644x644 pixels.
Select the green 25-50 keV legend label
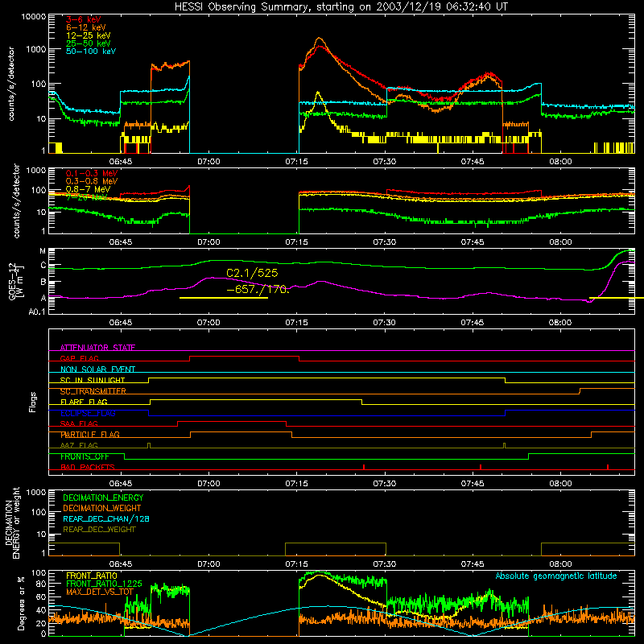pos(89,43)
